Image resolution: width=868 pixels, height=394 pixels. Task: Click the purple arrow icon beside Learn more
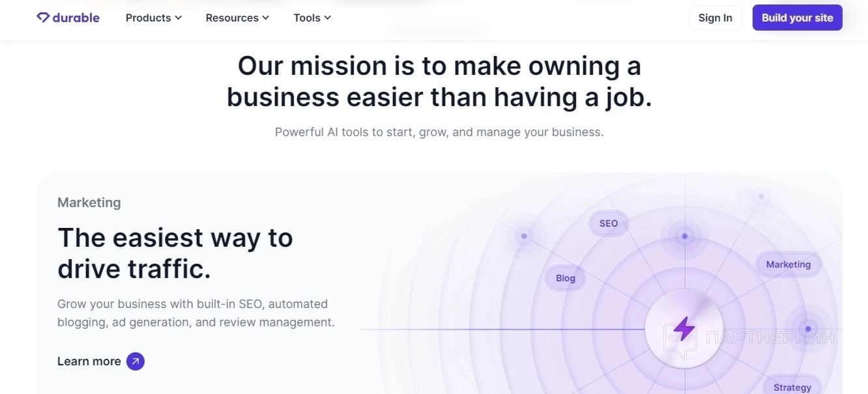tap(136, 361)
